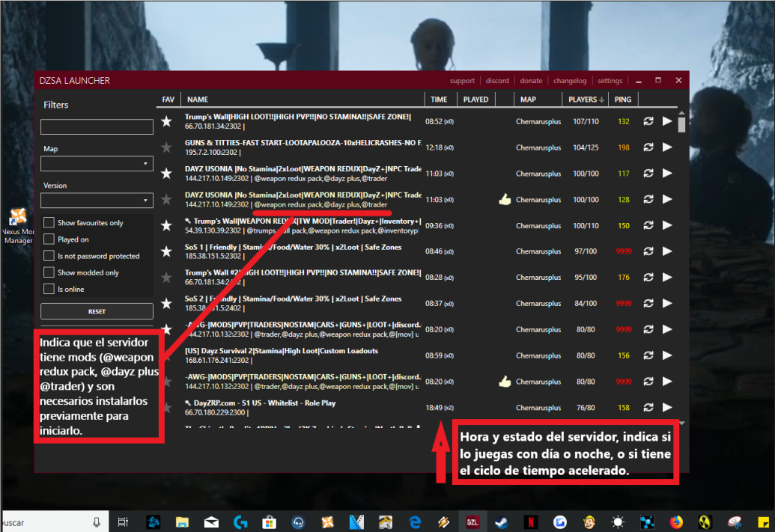Sort by PLAYERS column header
Viewport: 775px width, 532px height.
[x=586, y=100]
